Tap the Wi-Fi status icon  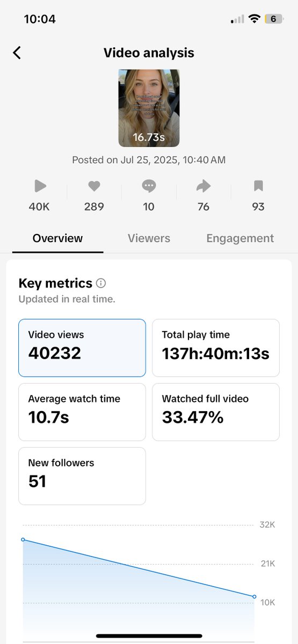click(253, 19)
